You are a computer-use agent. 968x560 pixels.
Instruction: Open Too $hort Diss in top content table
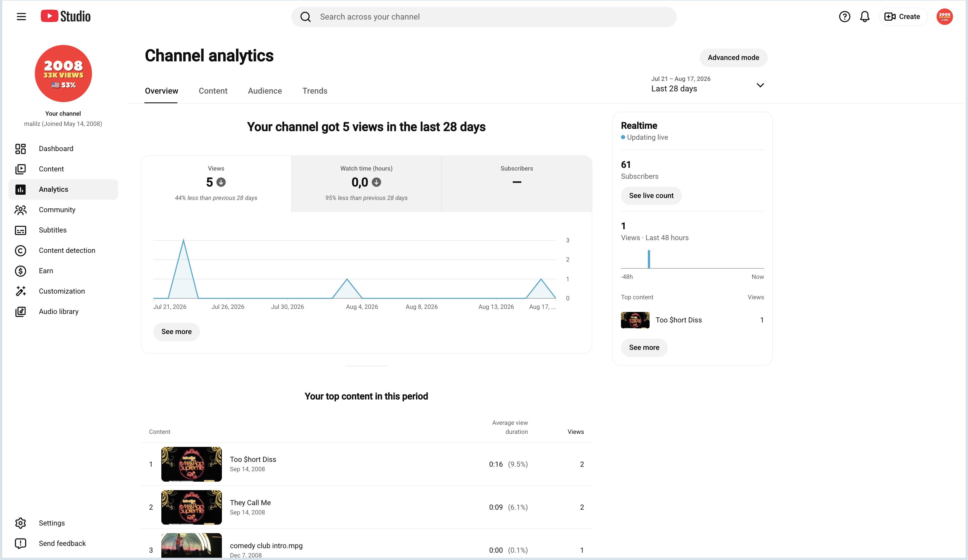pos(253,459)
